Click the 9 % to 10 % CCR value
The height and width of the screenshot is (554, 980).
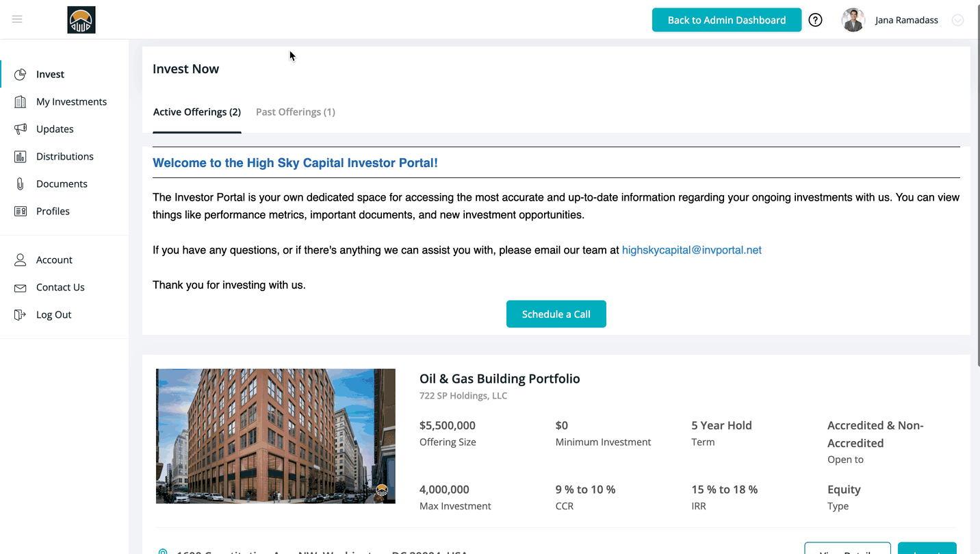point(586,490)
